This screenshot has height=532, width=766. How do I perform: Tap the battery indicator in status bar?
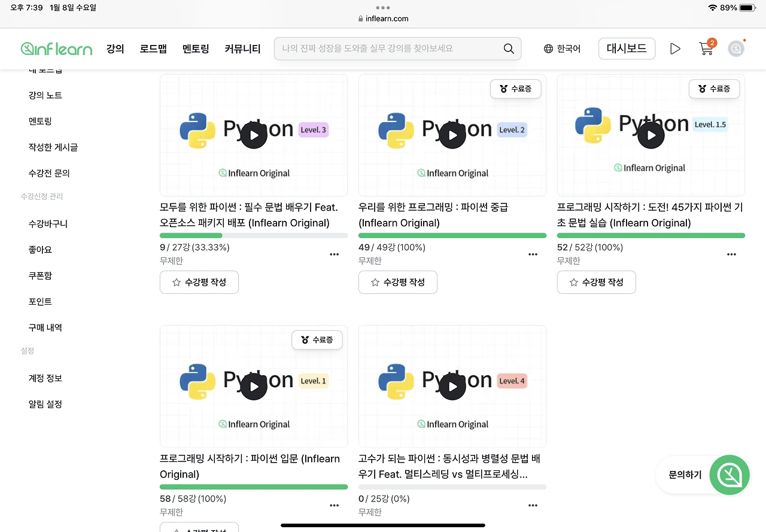pyautogui.click(x=747, y=8)
